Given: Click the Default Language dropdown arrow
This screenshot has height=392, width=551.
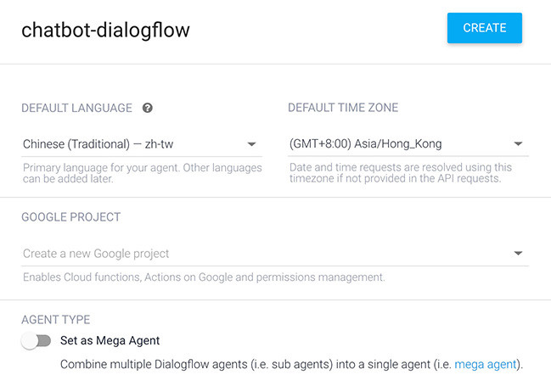Looking at the screenshot, I should [251, 144].
